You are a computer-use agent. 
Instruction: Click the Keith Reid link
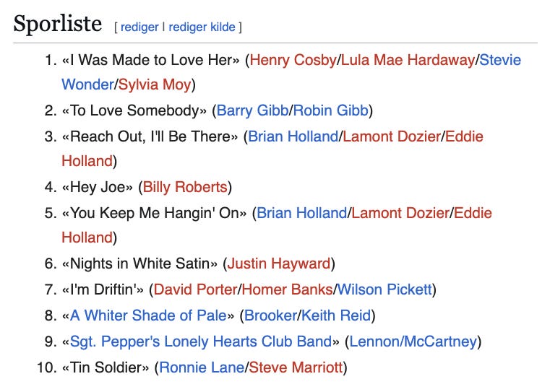coord(336,315)
